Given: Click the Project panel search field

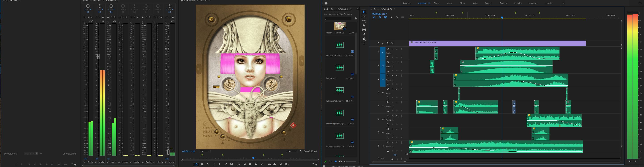Looking at the screenshot, I should coord(338,19).
